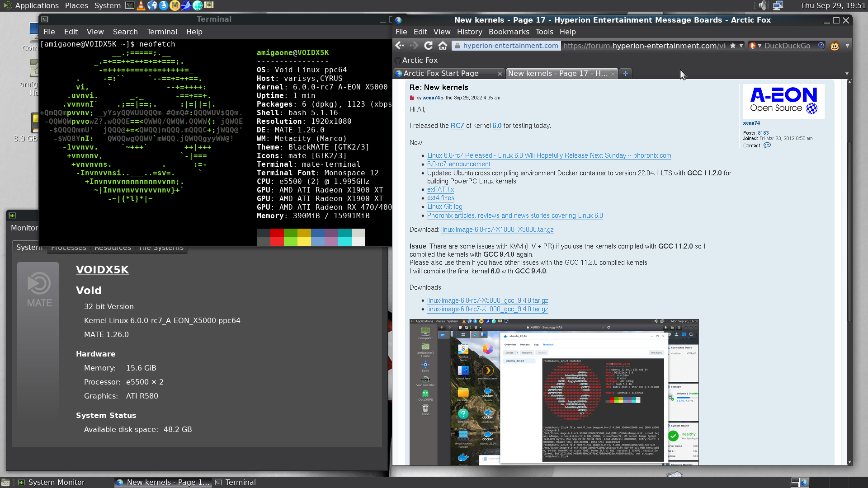Open the Applications menu in top panel
Viewport: 868px width, 488px height.
[x=37, y=5]
